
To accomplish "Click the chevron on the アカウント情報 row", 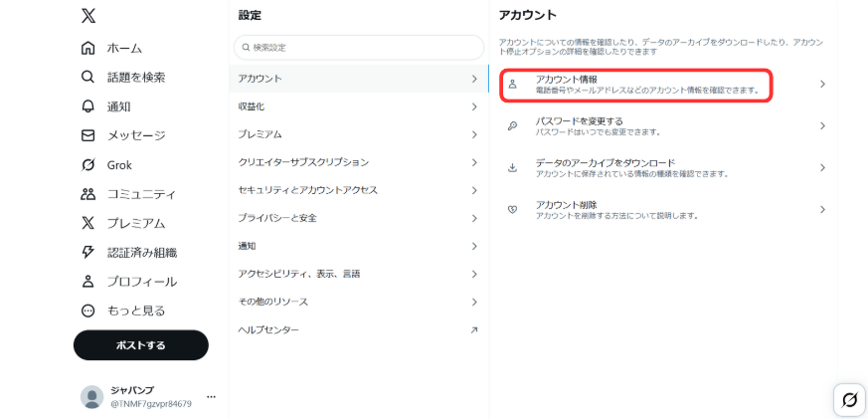I will [x=822, y=85].
